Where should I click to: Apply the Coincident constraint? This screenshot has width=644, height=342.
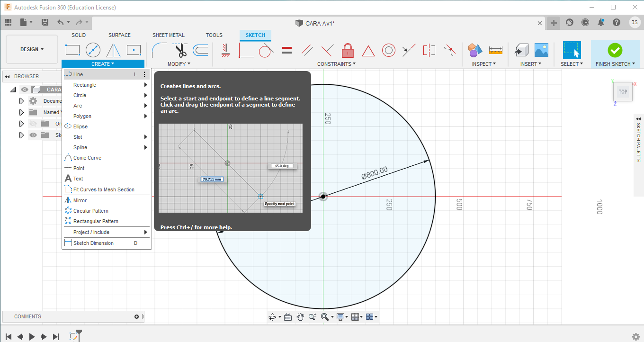coord(246,50)
